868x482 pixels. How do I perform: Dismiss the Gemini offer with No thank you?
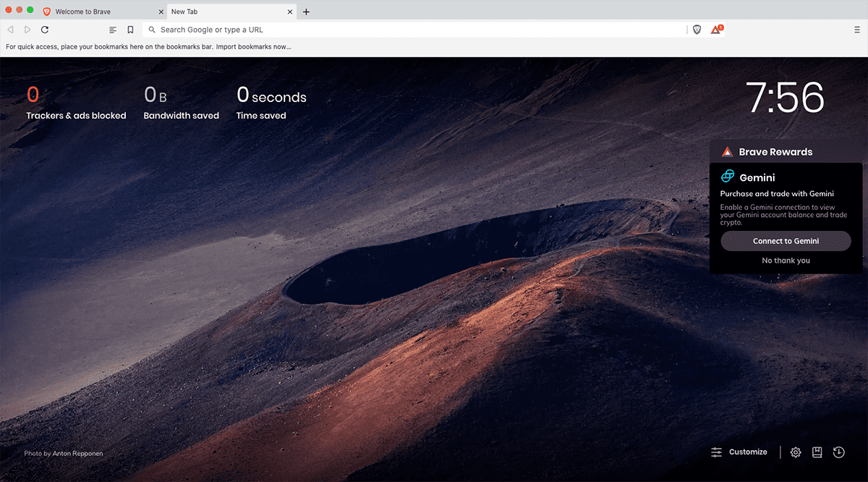(786, 261)
